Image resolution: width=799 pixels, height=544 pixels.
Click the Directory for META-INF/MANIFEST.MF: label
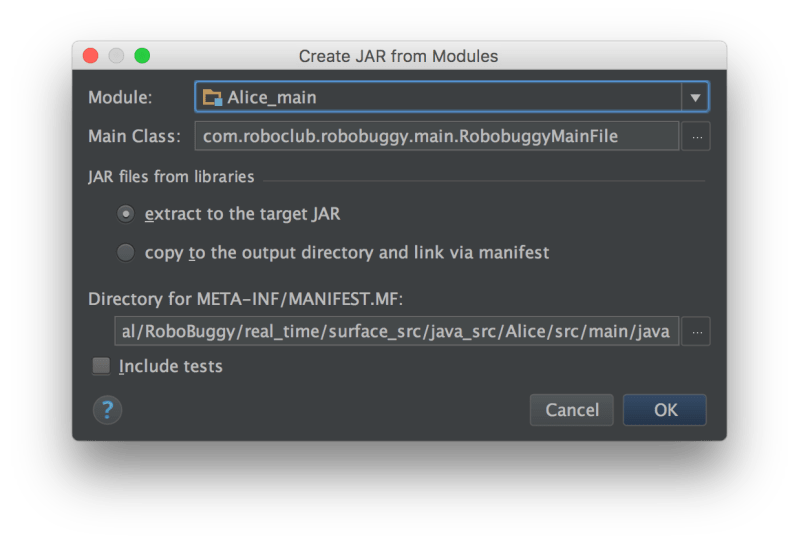(x=246, y=299)
